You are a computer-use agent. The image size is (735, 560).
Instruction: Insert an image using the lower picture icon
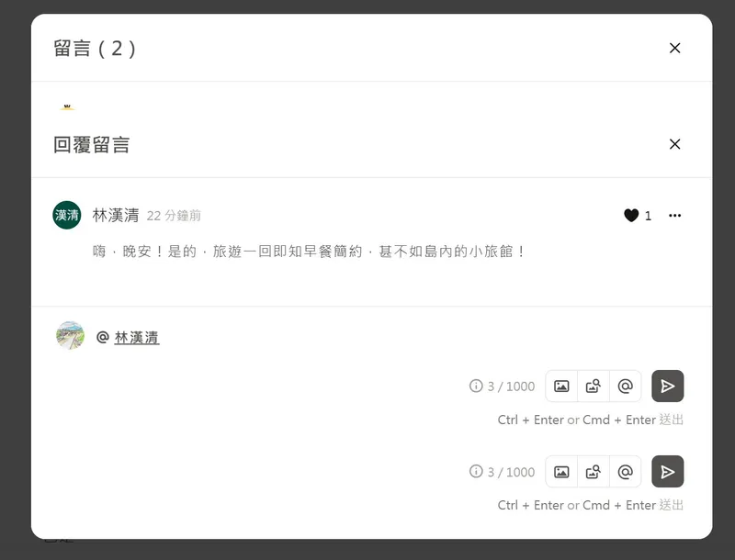pyautogui.click(x=561, y=472)
